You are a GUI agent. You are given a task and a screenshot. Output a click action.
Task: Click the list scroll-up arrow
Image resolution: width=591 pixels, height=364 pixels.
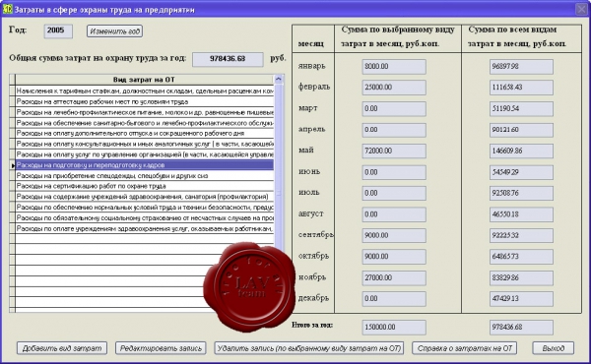(278, 80)
